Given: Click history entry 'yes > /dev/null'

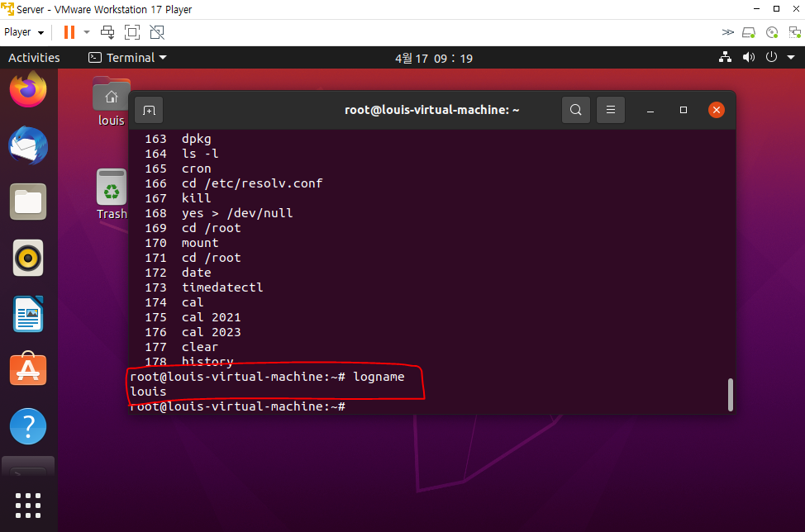Looking at the screenshot, I should point(237,213).
